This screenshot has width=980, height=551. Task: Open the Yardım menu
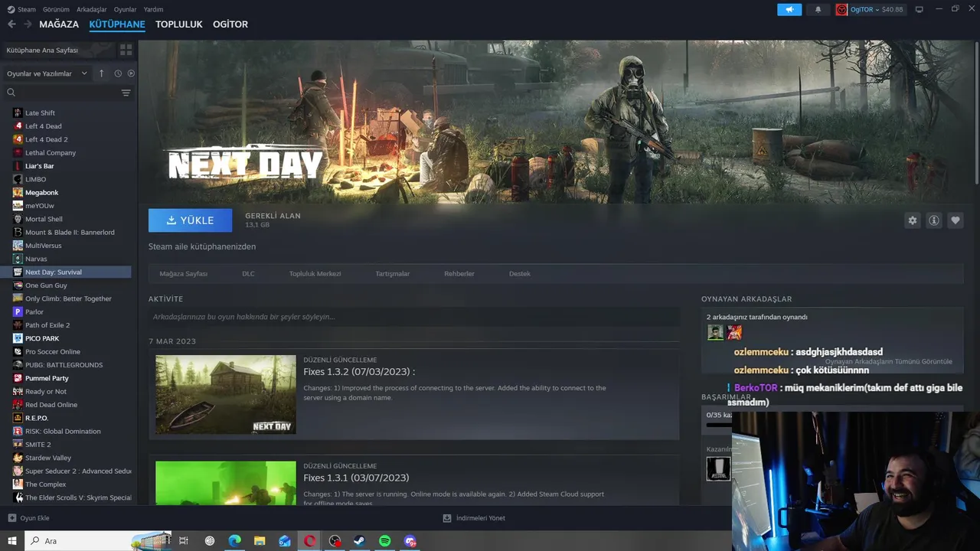(x=153, y=9)
